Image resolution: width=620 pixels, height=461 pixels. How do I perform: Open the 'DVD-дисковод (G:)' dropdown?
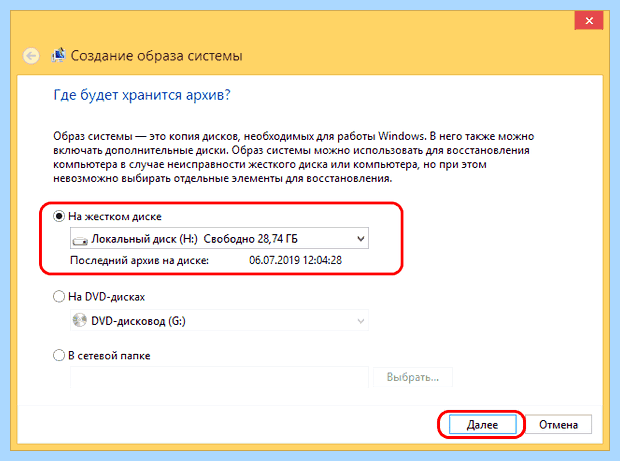click(219, 321)
